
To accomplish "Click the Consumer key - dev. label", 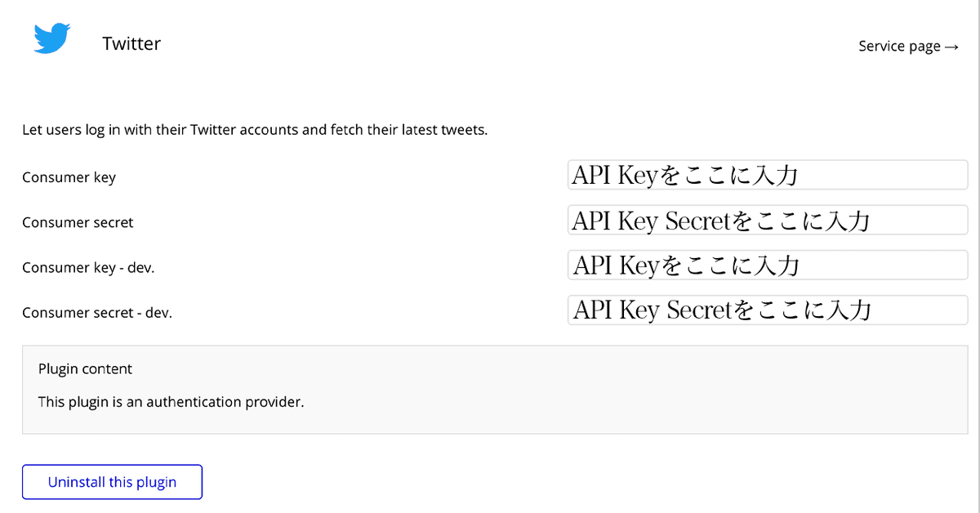I will tap(88, 267).
